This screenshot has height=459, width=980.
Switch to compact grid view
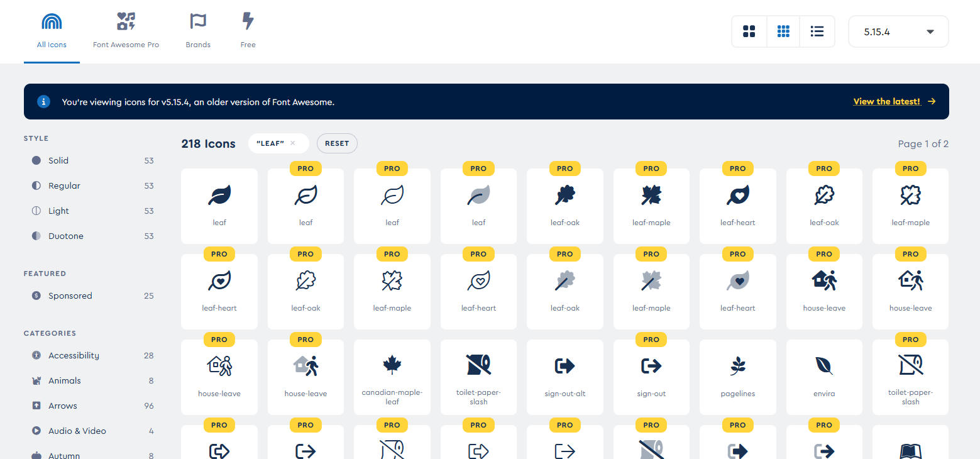pyautogui.click(x=783, y=31)
